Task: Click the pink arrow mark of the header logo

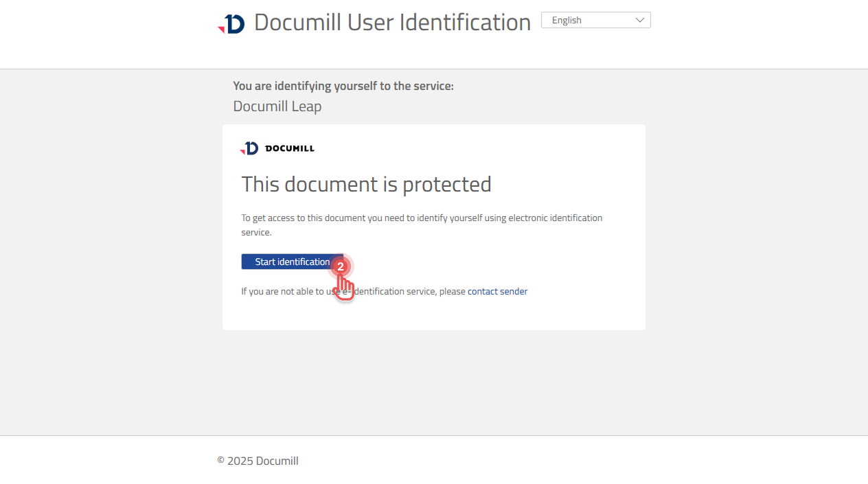Action: (x=221, y=30)
